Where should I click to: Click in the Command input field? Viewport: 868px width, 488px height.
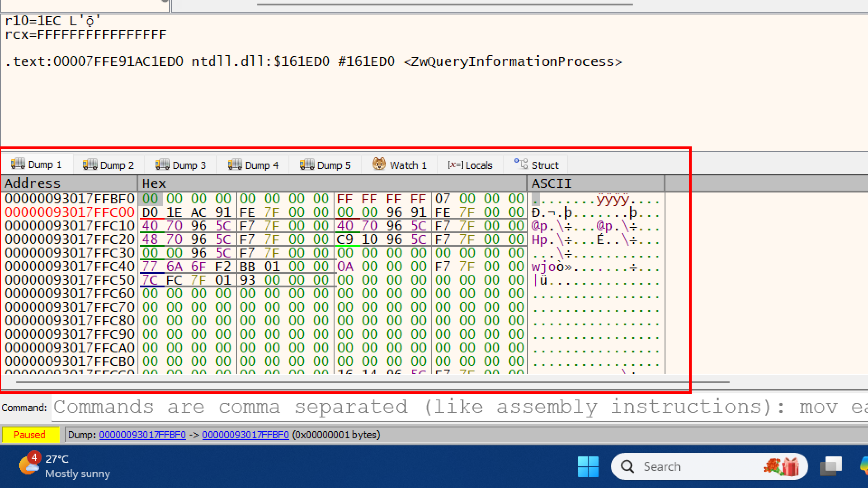click(452, 407)
